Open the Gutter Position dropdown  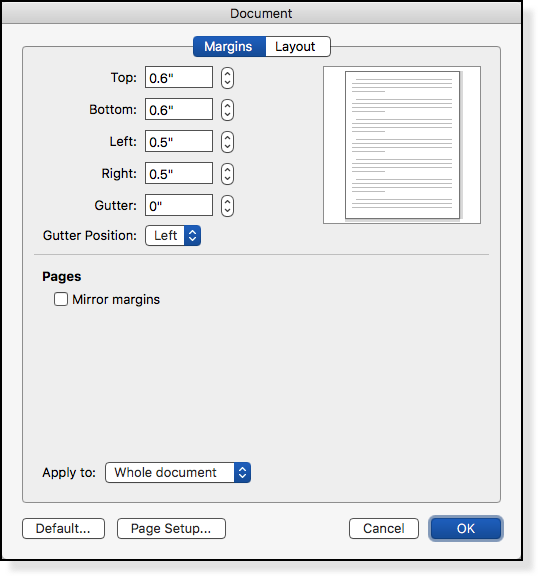(173, 235)
